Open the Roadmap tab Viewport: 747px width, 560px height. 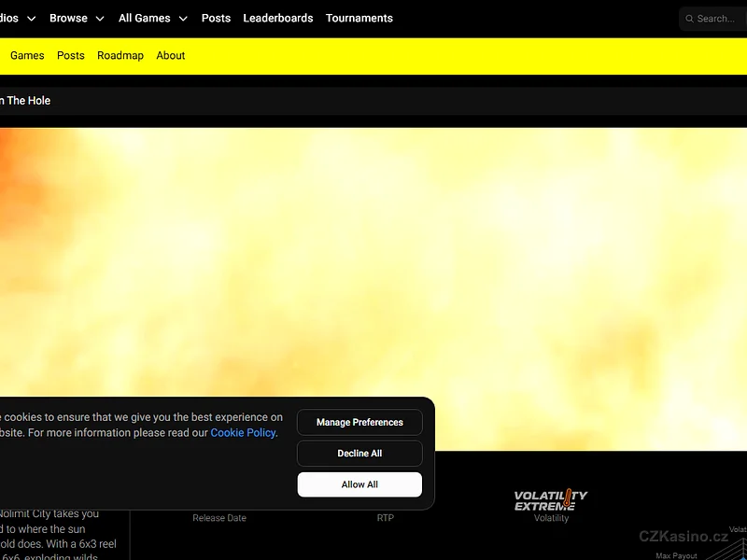[120, 55]
